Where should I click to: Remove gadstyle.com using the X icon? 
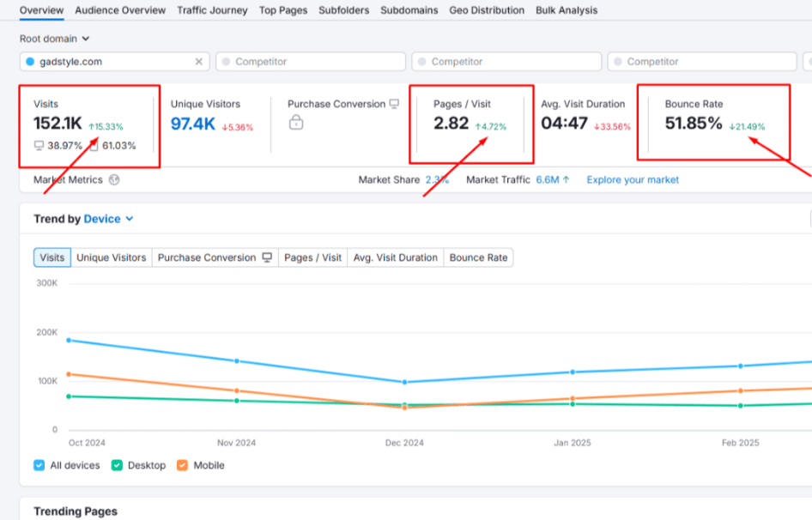(198, 61)
